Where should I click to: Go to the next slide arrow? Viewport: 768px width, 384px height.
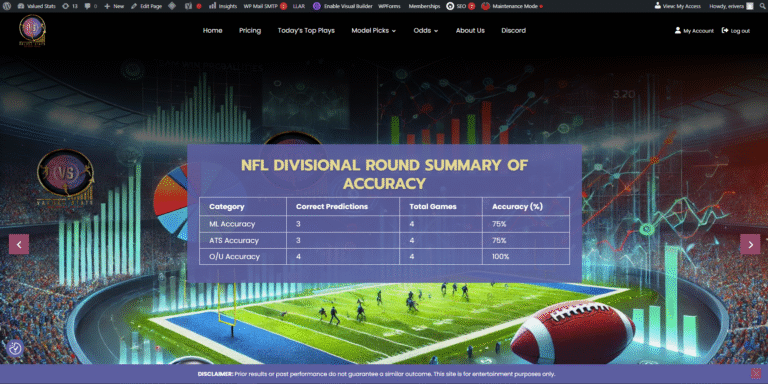750,244
